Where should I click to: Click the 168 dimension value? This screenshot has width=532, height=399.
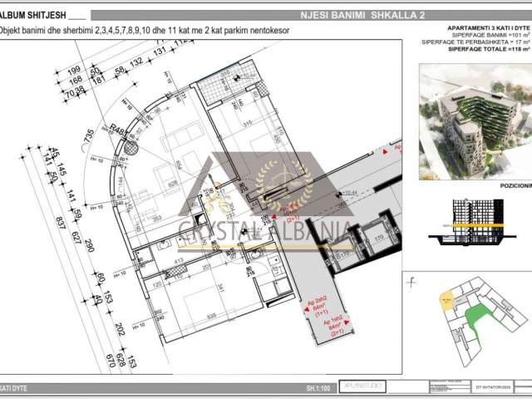pyautogui.click(x=76, y=80)
